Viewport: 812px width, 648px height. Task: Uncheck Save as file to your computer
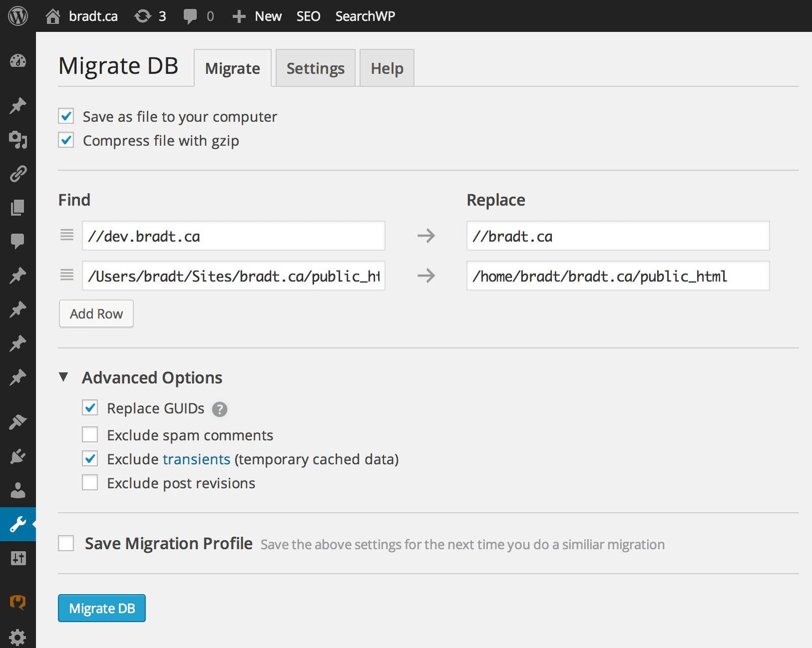click(66, 116)
